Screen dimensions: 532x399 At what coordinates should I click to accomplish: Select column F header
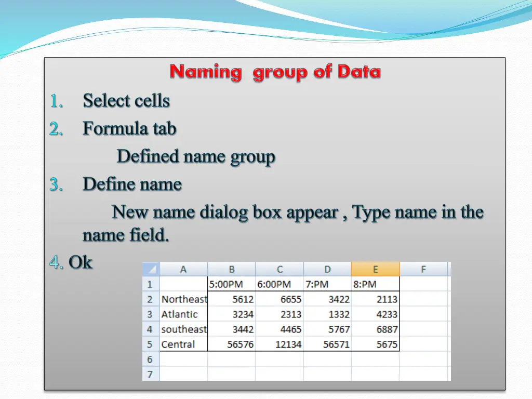tap(423, 269)
